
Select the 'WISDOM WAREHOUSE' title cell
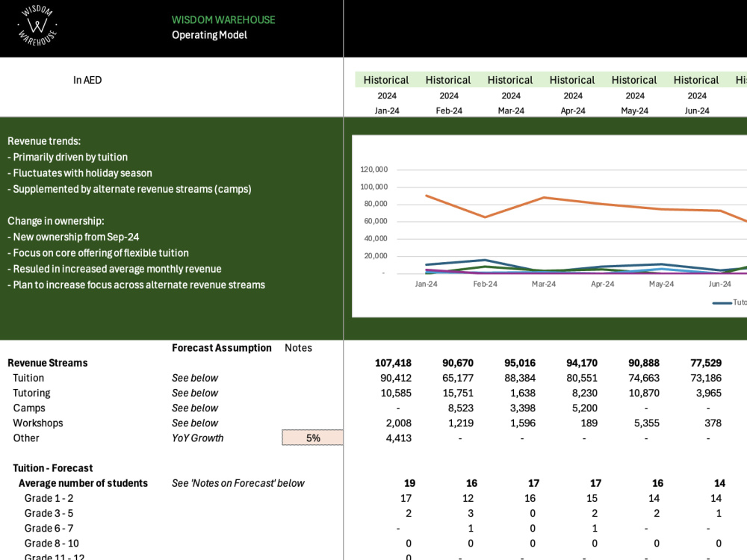223,20
